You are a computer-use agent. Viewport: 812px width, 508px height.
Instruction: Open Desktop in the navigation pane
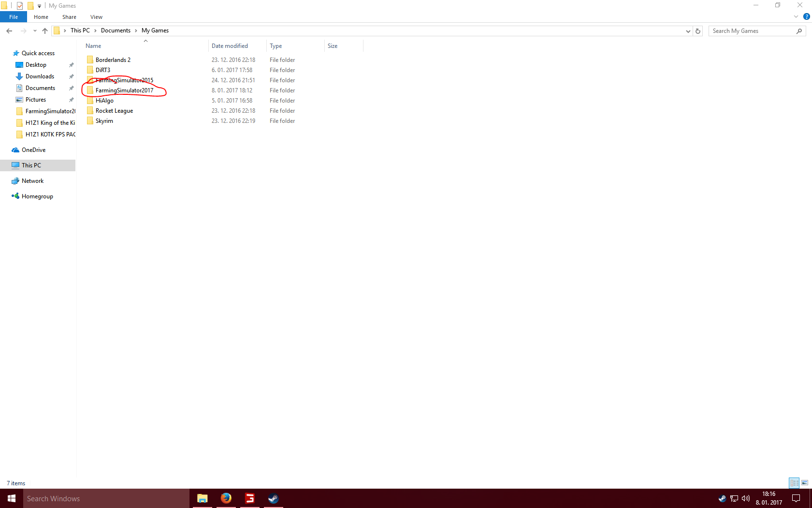(36, 65)
